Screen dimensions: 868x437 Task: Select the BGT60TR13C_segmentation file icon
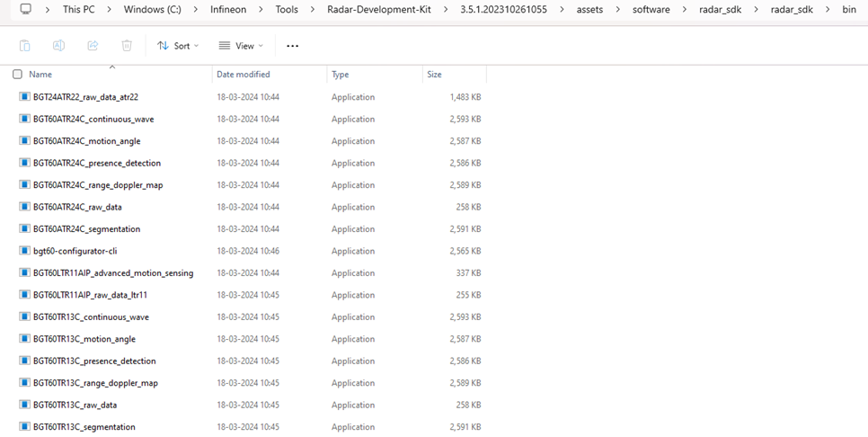[x=24, y=427]
